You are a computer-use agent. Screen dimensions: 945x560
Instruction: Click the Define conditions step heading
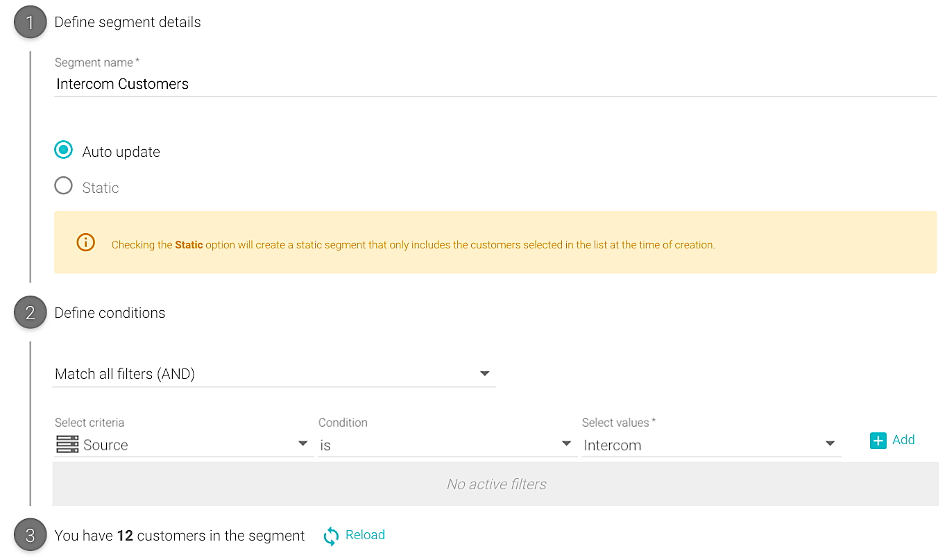(x=110, y=313)
